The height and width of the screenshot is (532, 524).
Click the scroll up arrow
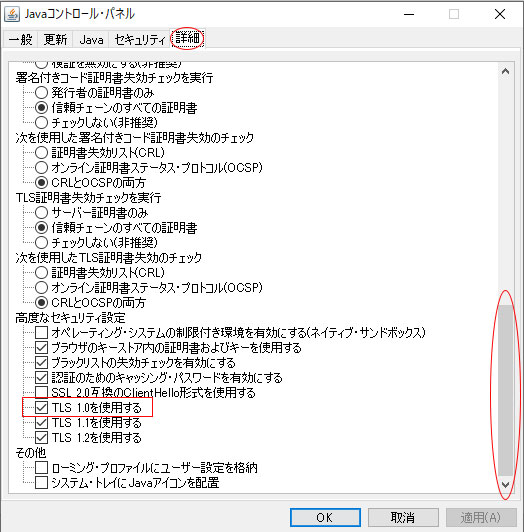[x=505, y=71]
